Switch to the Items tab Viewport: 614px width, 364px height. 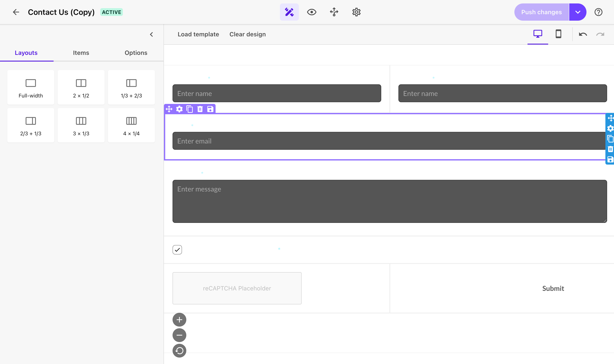click(x=81, y=52)
